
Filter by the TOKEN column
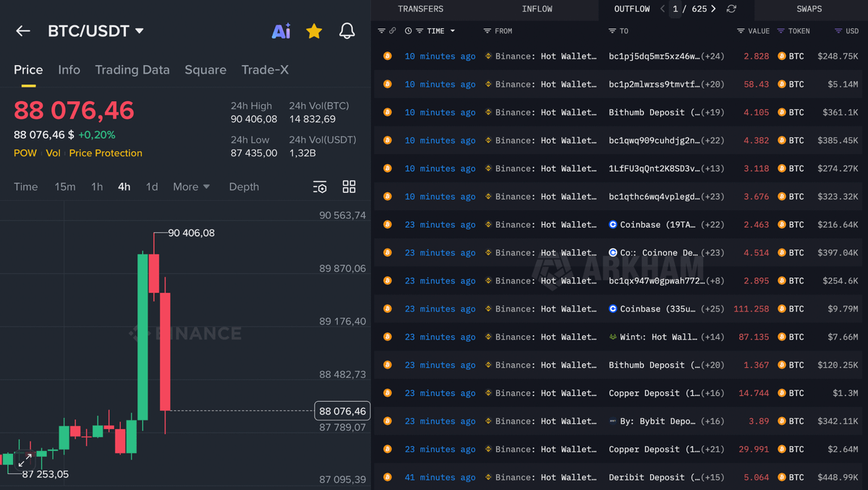point(781,31)
